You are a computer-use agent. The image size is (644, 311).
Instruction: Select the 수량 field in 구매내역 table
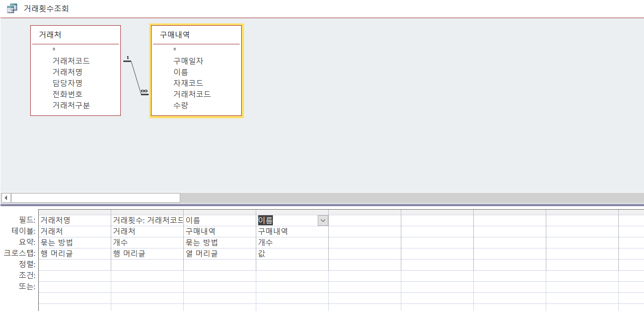(x=181, y=105)
